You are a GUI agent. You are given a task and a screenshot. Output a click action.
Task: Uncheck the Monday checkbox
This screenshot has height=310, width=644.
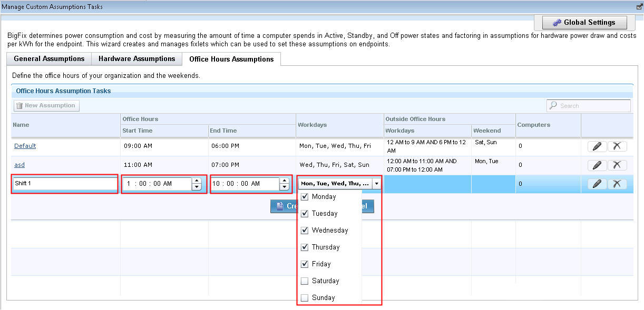(x=305, y=197)
